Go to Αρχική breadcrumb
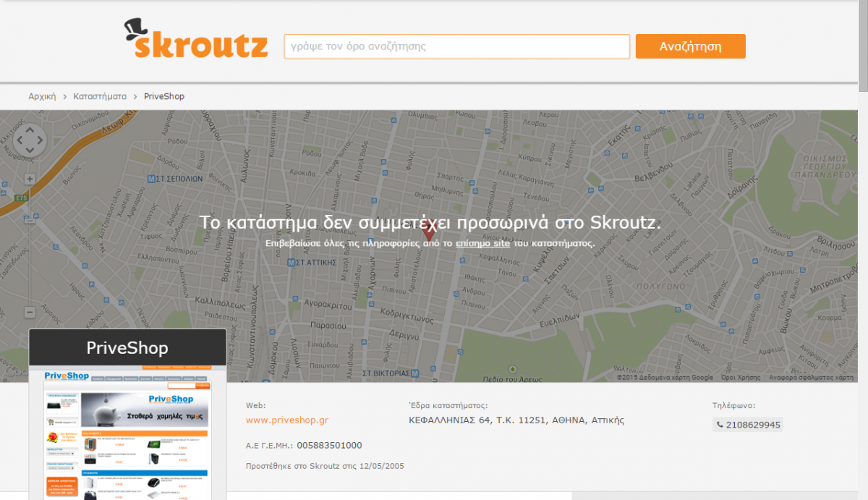 (42, 96)
